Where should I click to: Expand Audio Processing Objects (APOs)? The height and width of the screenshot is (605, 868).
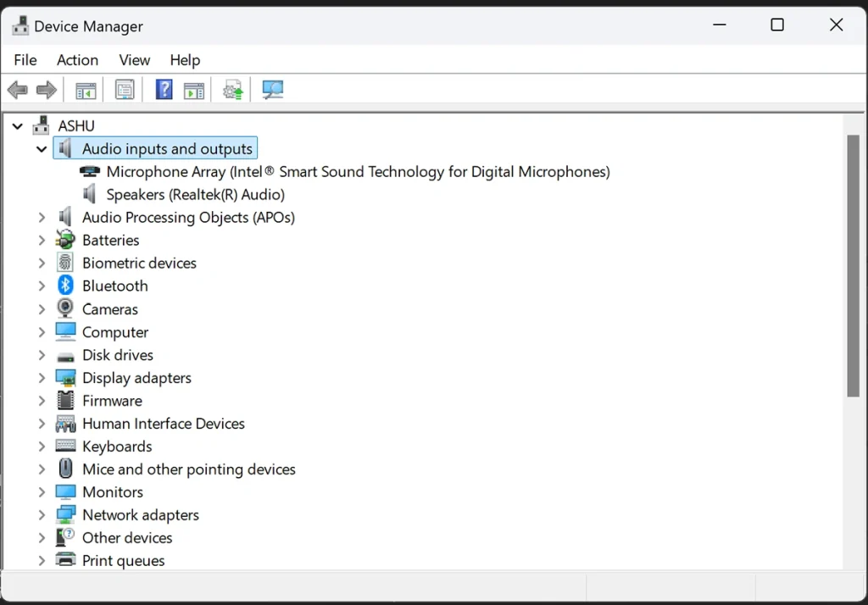(x=42, y=218)
